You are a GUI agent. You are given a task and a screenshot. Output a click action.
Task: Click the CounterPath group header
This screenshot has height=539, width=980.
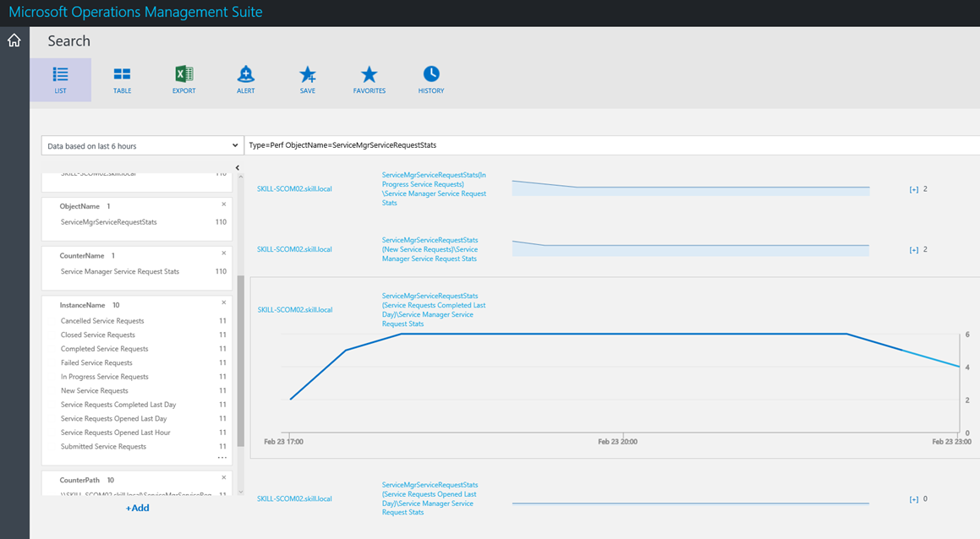79,480
